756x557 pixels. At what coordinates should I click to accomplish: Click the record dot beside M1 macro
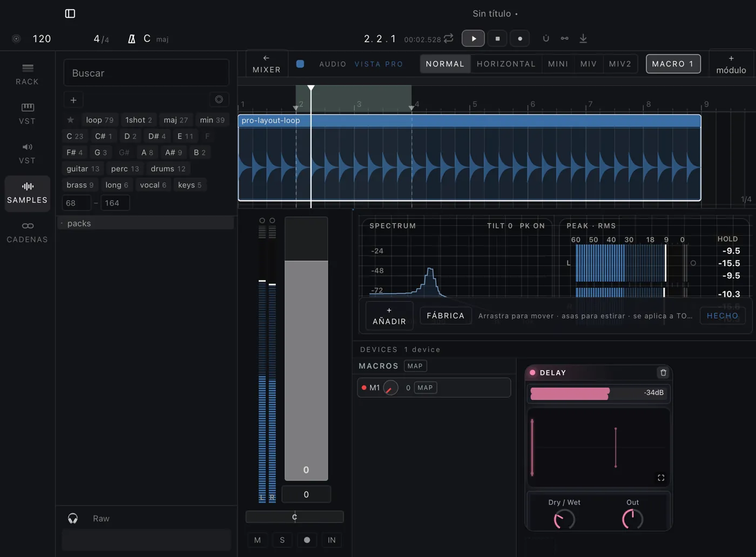364,388
